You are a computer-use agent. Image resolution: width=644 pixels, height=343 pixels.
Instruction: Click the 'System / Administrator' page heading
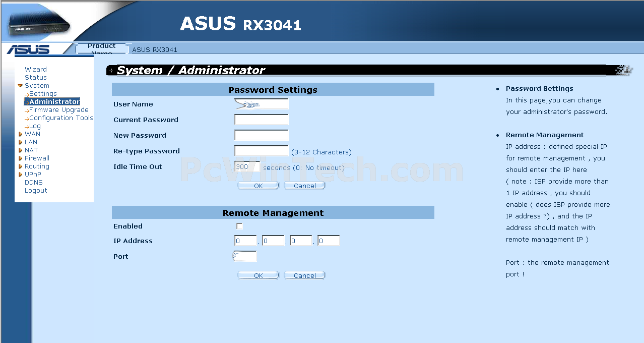pos(191,71)
